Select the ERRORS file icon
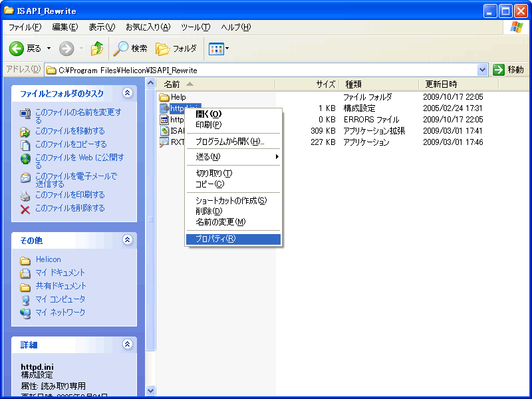 click(164, 120)
